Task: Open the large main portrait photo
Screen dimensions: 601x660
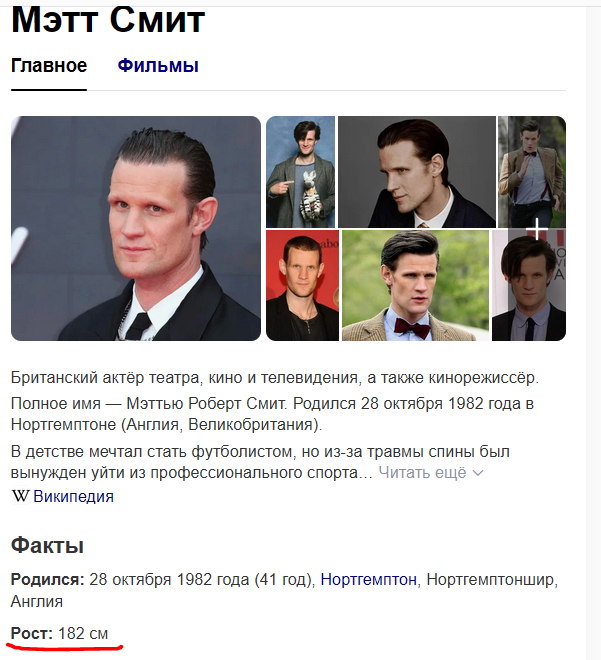Action: click(136, 228)
